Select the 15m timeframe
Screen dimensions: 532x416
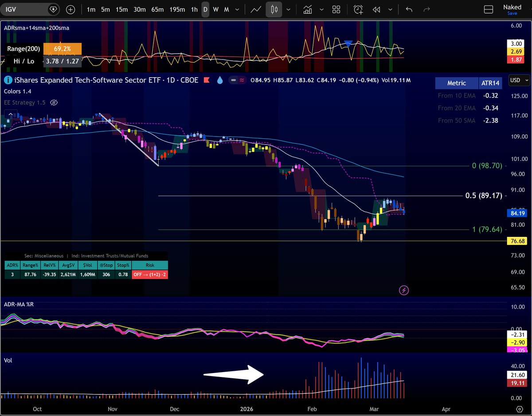[x=121, y=9]
